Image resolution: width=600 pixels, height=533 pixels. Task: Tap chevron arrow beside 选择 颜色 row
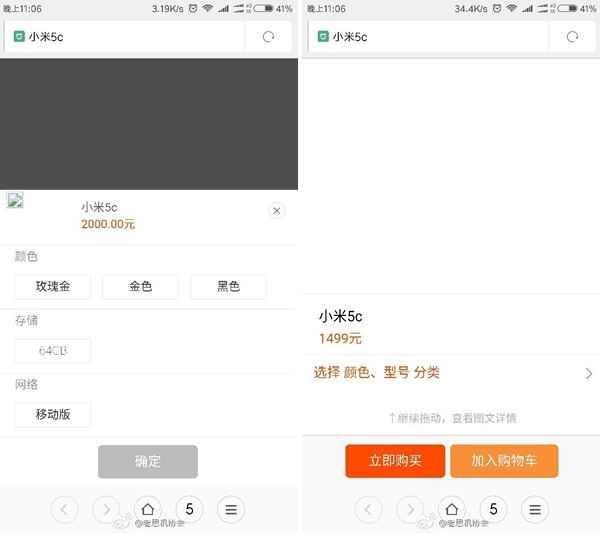tap(589, 373)
